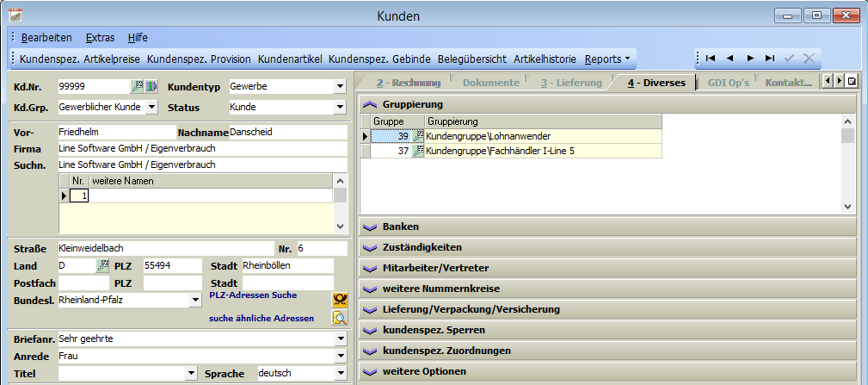The image size is (868, 385).
Task: Open the Sprache dropdown
Action: (x=340, y=373)
